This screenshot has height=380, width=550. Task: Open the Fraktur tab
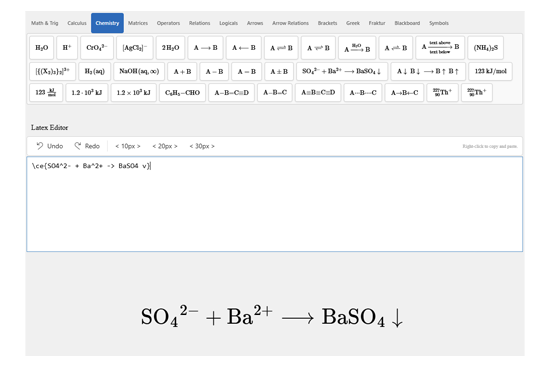tap(377, 23)
